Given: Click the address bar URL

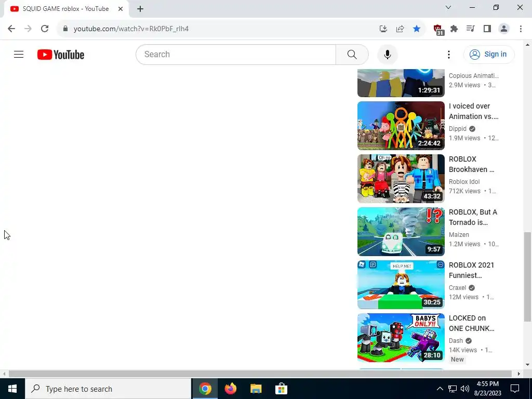Looking at the screenshot, I should coord(131,29).
